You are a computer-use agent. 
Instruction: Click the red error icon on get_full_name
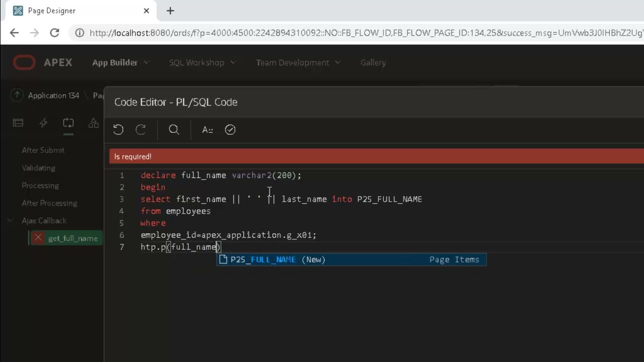click(x=38, y=238)
